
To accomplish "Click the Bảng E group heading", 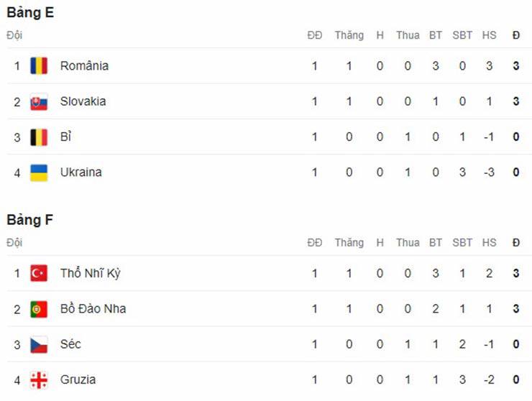I will click(x=30, y=12).
